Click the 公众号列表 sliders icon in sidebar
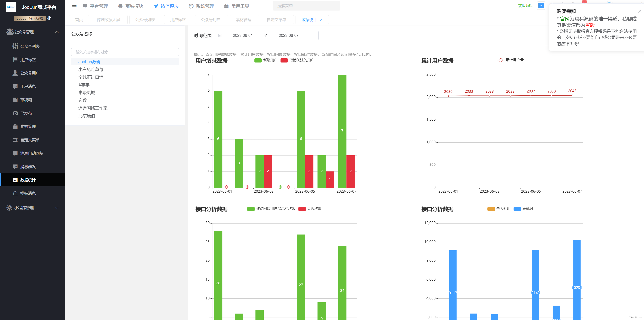The image size is (644, 320). pyautogui.click(x=15, y=46)
